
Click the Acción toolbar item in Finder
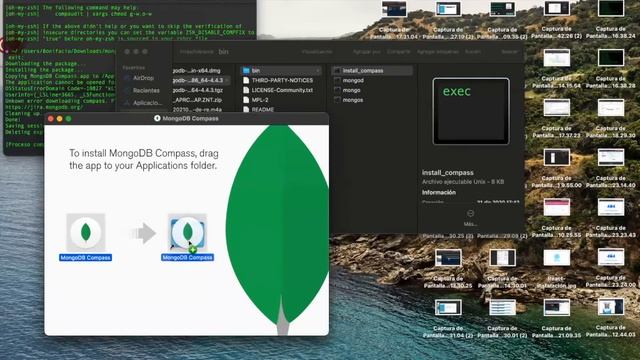473,52
